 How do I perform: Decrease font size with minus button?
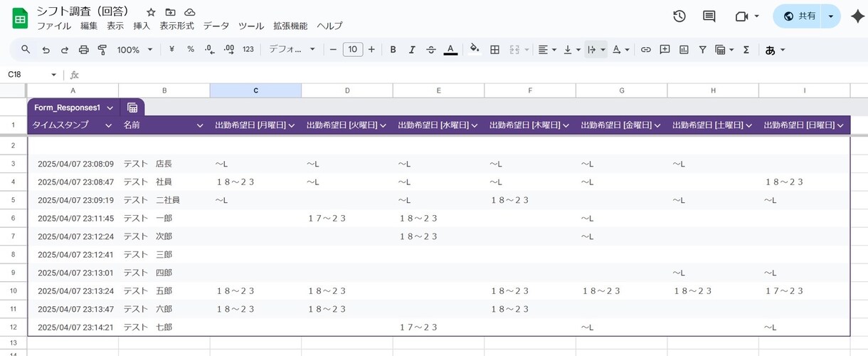[333, 50]
